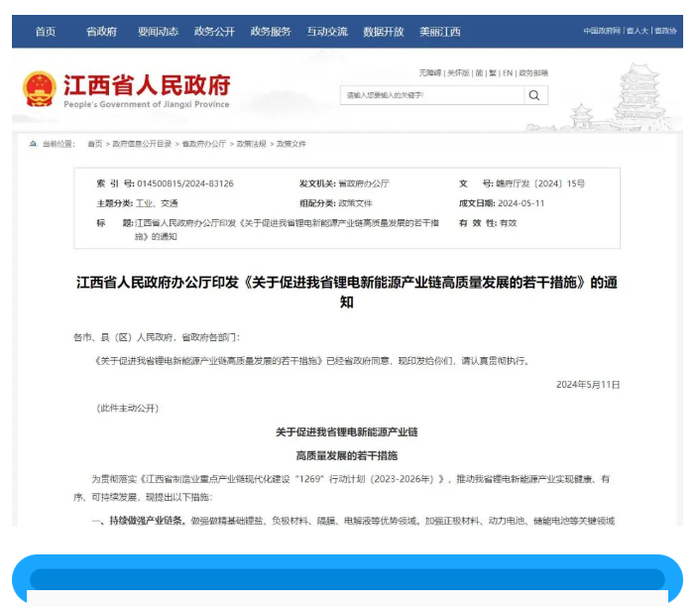Click the 中国政府网 top link
Screen dimensions: 700x607
click(x=601, y=32)
